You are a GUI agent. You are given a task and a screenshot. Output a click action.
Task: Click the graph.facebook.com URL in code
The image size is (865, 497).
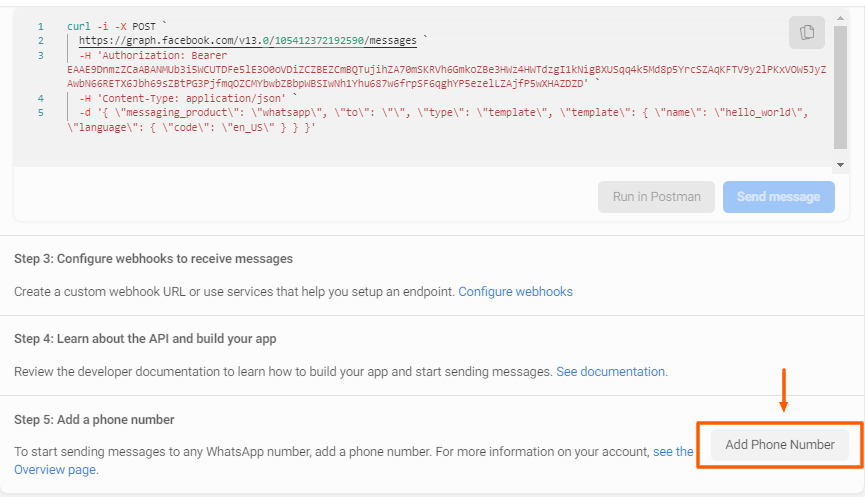click(248, 41)
